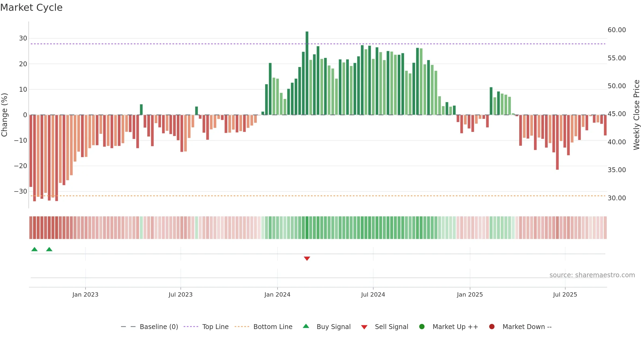644x362 pixels.
Task: Click the 50.00 price axis label
Action: [617, 86]
